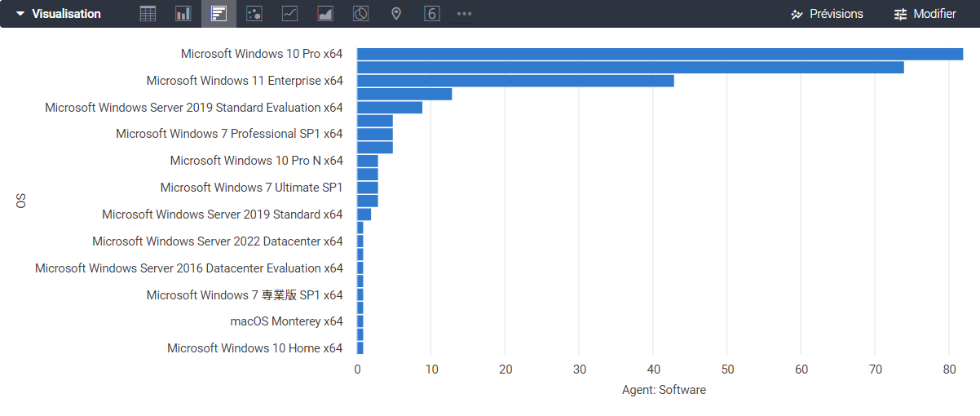Click the x-axis tick value 80
980x416 pixels.
pos(949,370)
